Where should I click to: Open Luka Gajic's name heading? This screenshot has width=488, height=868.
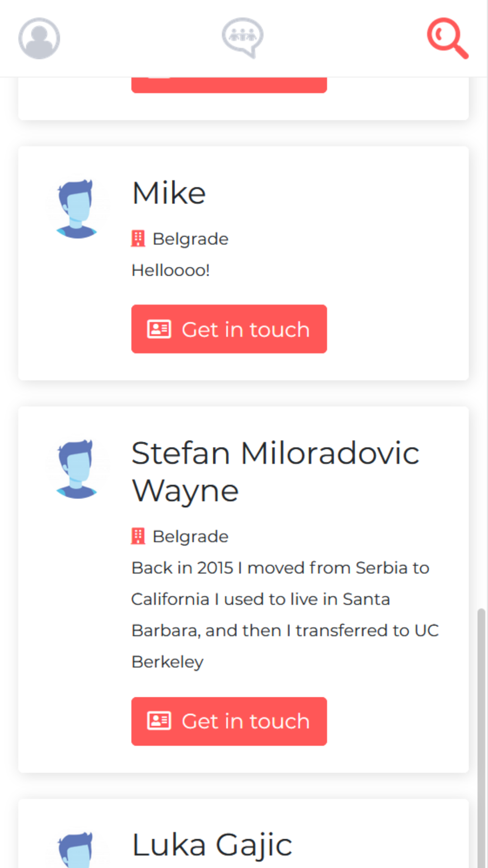point(212,845)
